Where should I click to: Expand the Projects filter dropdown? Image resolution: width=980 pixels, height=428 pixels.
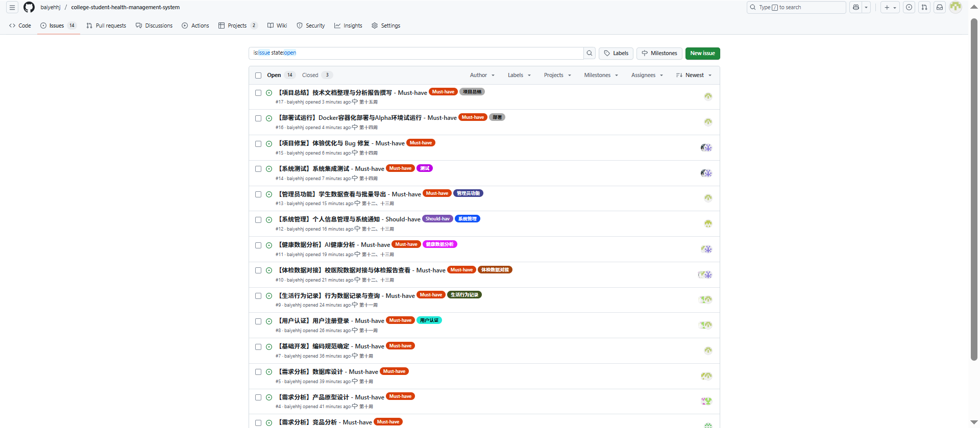pyautogui.click(x=557, y=75)
